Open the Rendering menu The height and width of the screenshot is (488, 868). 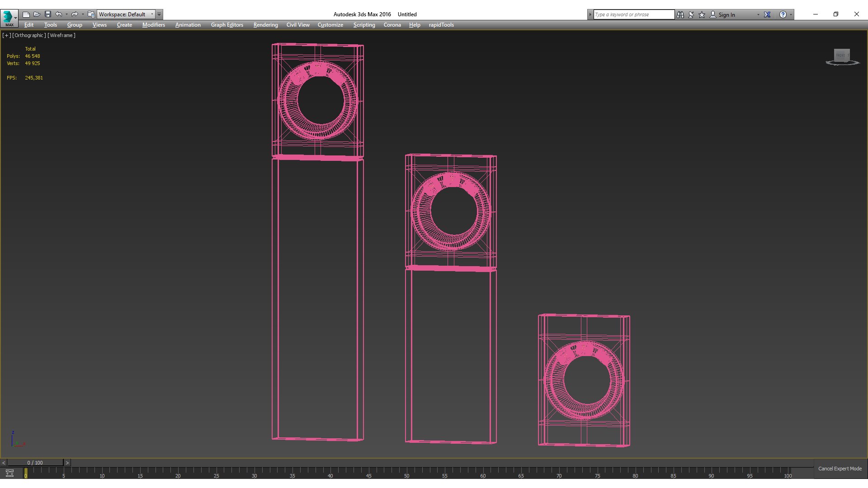[x=265, y=25]
